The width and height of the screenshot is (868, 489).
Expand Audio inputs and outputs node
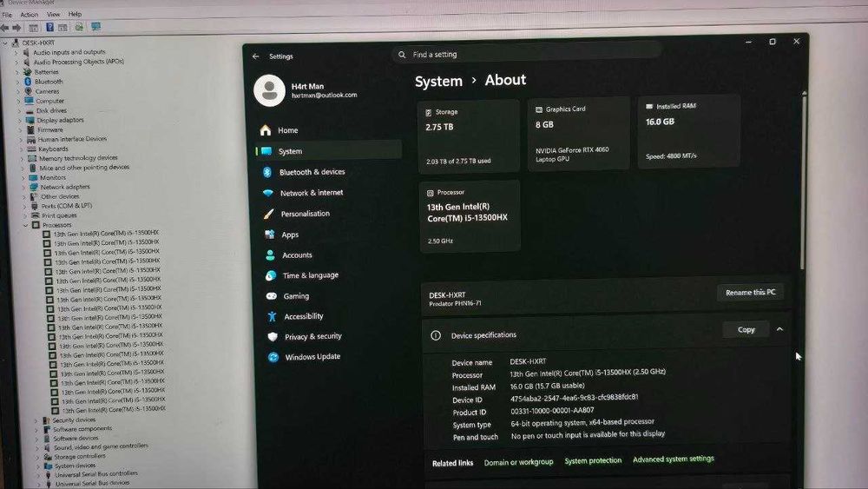16,53
